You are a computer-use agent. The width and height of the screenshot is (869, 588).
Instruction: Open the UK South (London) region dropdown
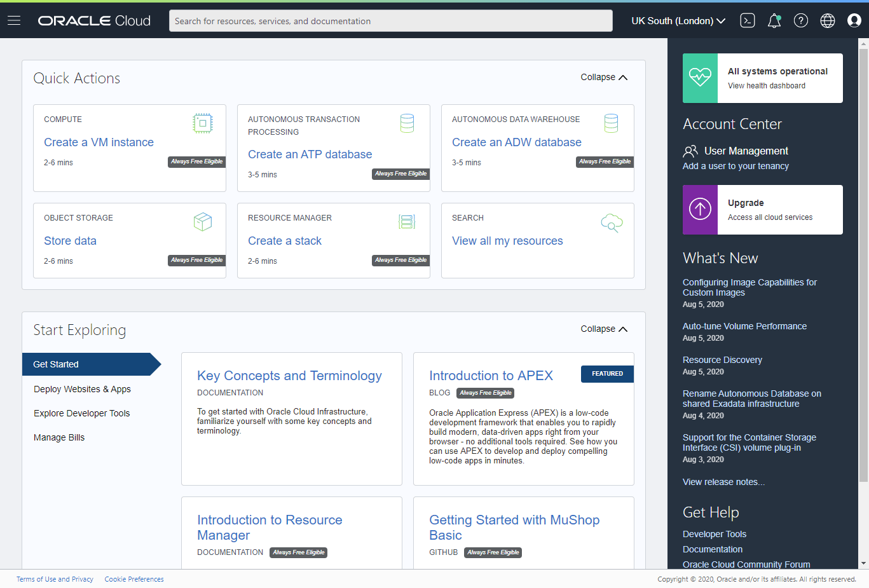point(678,20)
